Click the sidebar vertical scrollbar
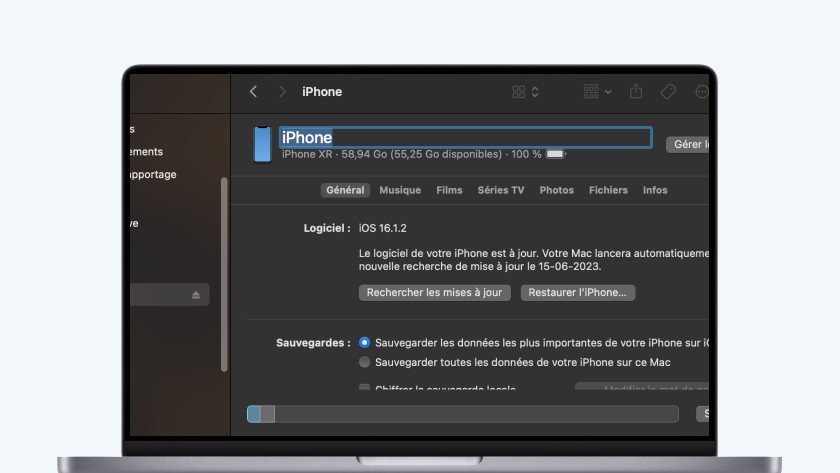 click(x=224, y=274)
